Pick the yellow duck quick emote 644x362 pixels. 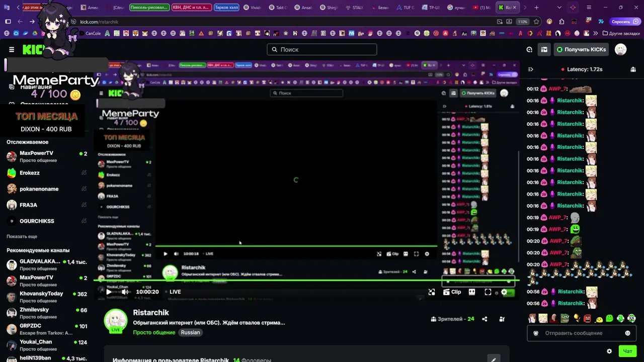599,319
